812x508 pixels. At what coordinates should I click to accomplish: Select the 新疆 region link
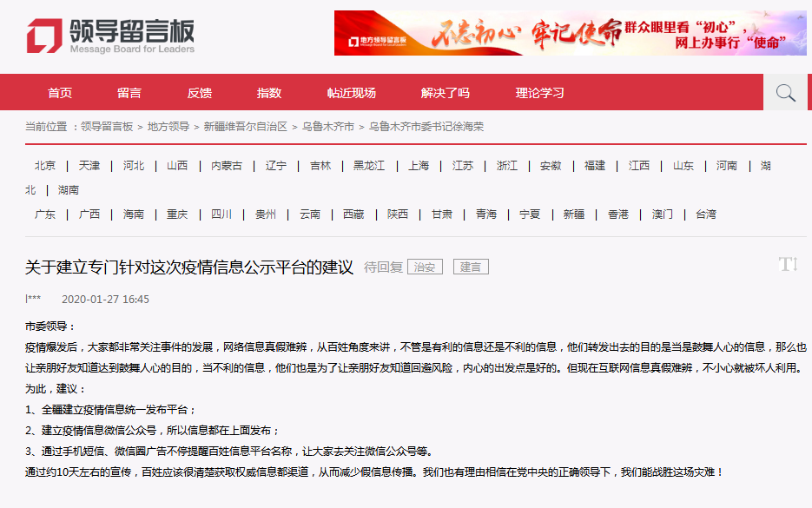coord(574,214)
